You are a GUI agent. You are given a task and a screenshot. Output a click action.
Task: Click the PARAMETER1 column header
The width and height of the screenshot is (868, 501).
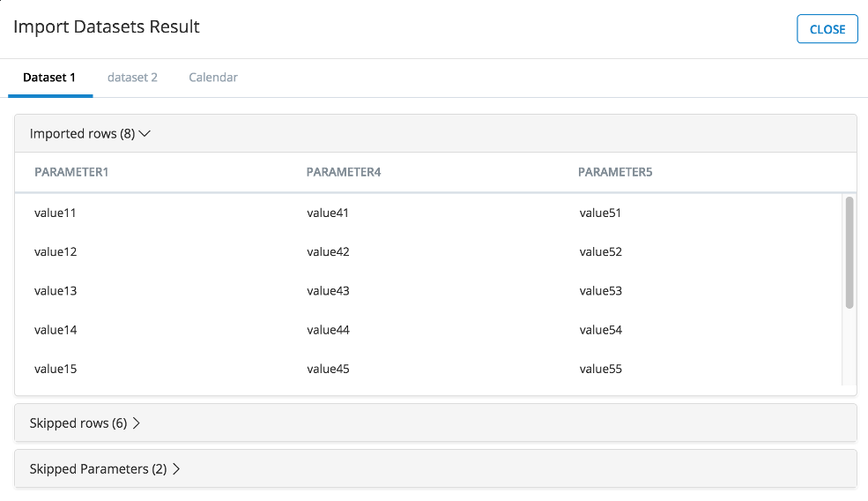click(x=71, y=172)
